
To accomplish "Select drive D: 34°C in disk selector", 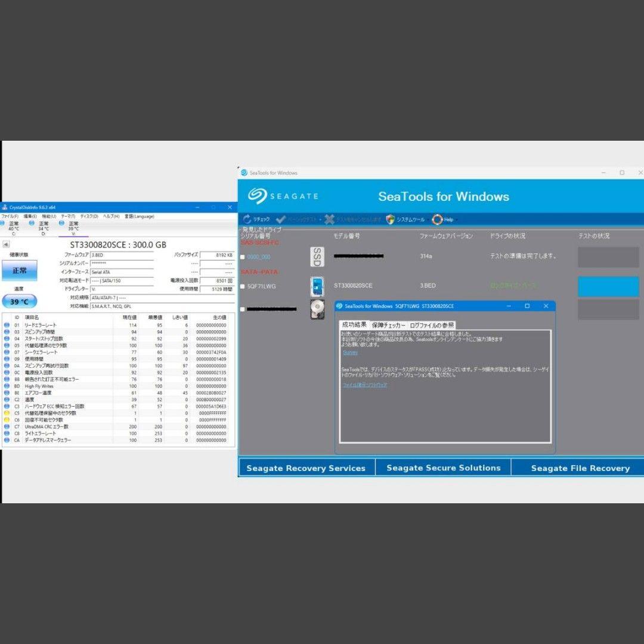I will coord(43,227).
